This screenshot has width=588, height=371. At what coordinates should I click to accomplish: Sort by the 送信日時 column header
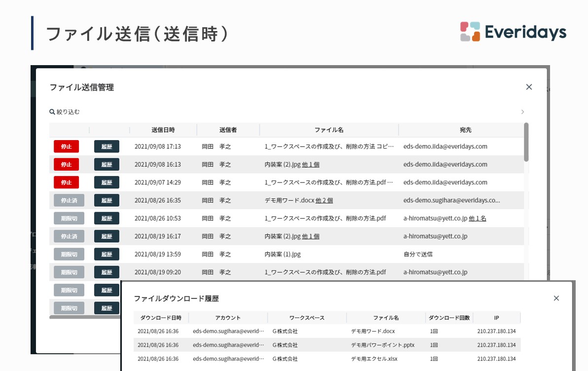tap(163, 130)
